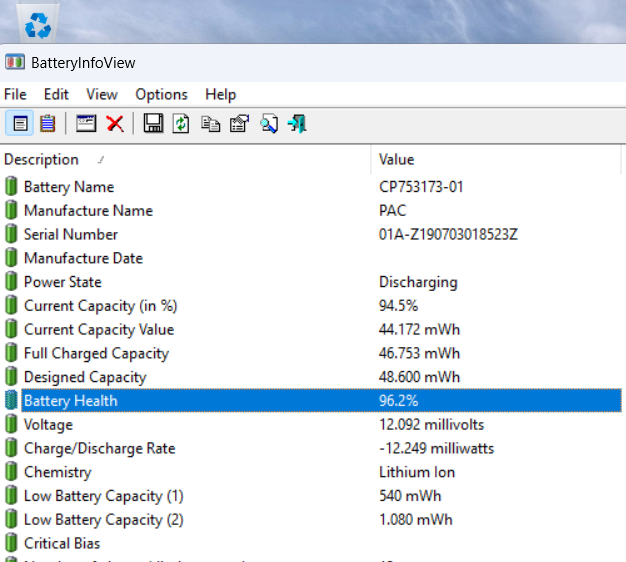Click the 94.5% capacity value

[x=398, y=305]
